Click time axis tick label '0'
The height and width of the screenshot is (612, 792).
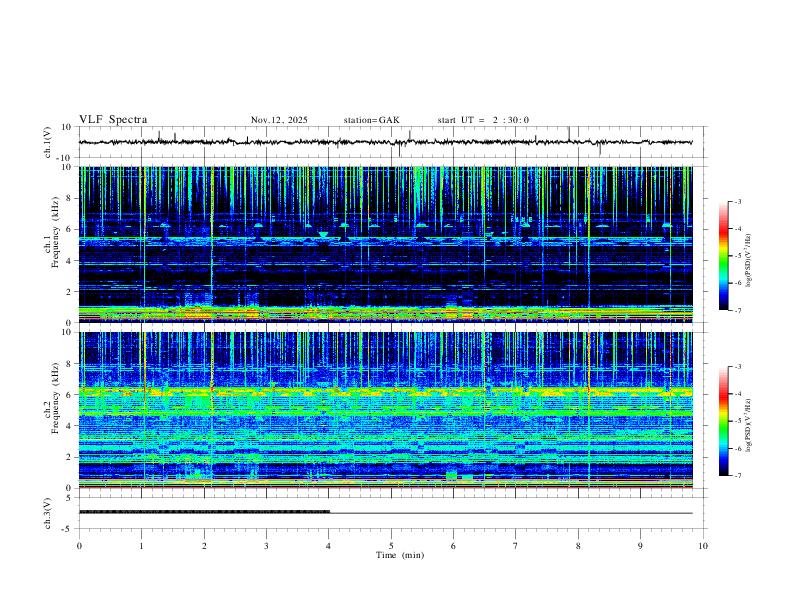pyautogui.click(x=79, y=546)
